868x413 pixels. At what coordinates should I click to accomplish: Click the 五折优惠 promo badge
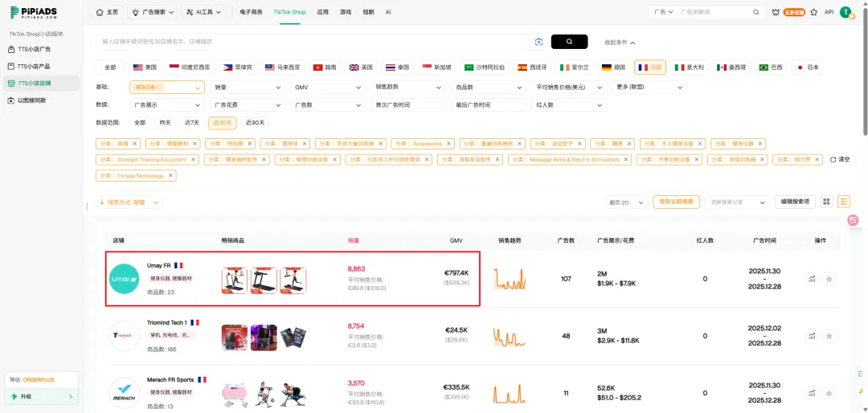coord(794,11)
